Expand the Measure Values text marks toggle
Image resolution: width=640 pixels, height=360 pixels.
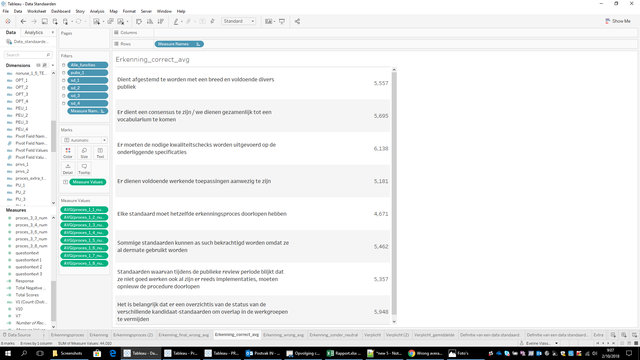pyautogui.click(x=65, y=182)
